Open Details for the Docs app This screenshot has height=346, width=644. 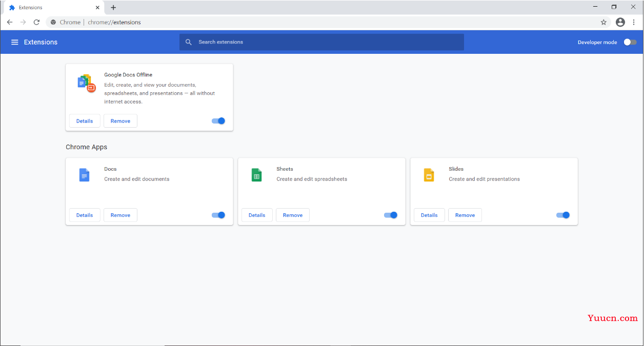coord(85,215)
